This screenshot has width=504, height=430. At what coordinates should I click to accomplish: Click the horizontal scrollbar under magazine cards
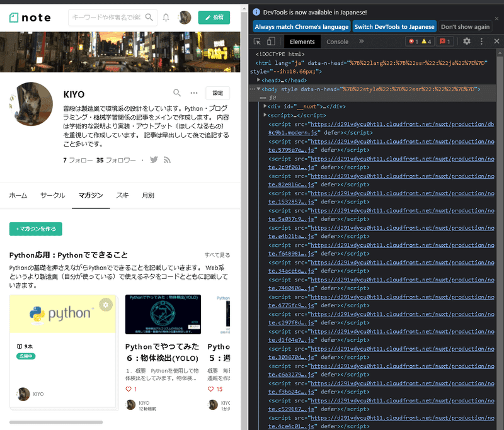[x=56, y=422]
